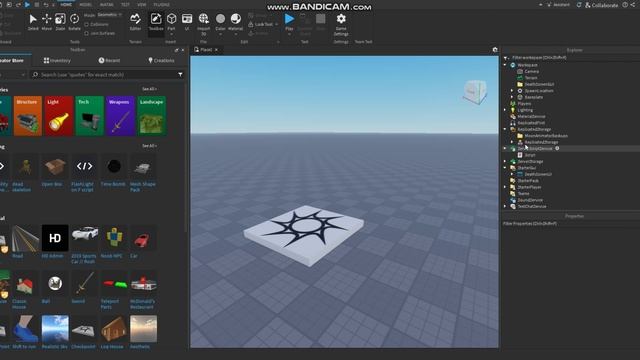Select SoundService in Explorer
This screenshot has height=360, width=640.
[530, 200]
